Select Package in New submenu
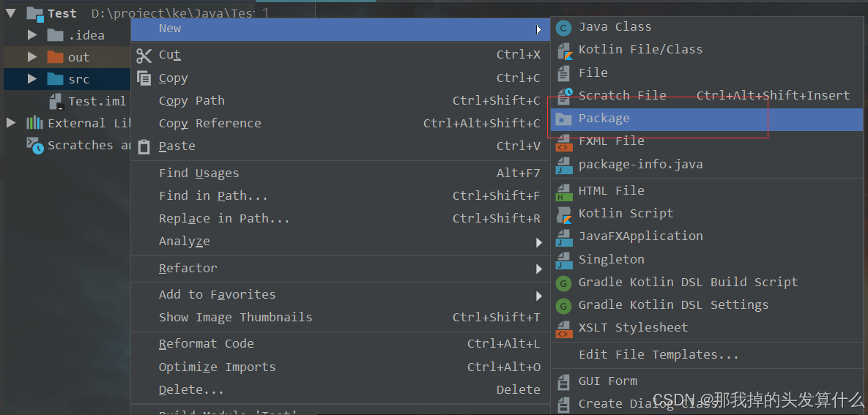 [707, 119]
